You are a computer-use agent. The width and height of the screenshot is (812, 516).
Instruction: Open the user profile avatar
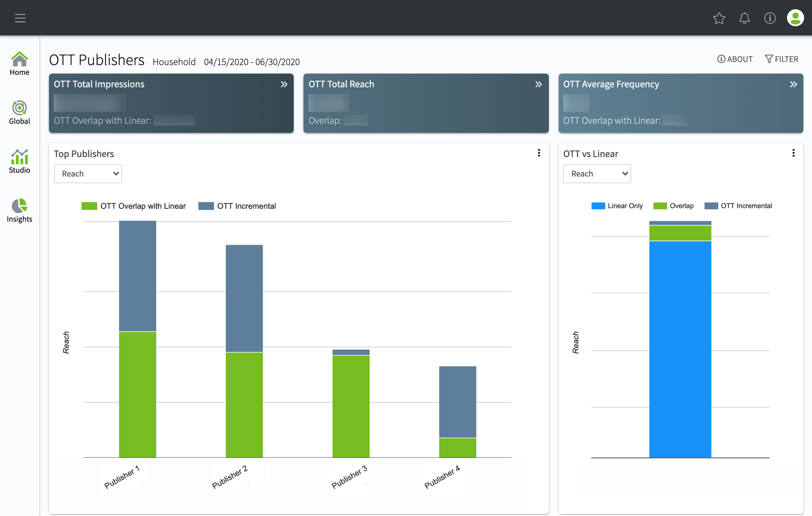pos(795,18)
